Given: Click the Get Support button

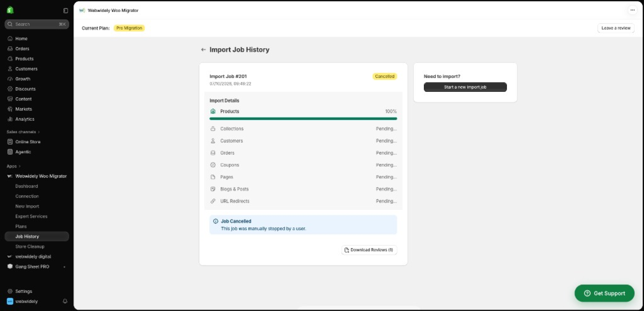Looking at the screenshot, I should (604, 293).
